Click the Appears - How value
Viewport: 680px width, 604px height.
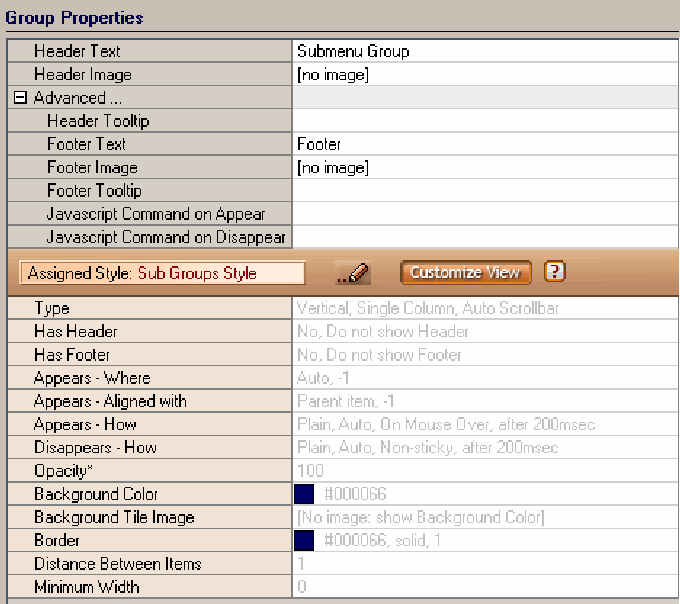tap(485, 424)
